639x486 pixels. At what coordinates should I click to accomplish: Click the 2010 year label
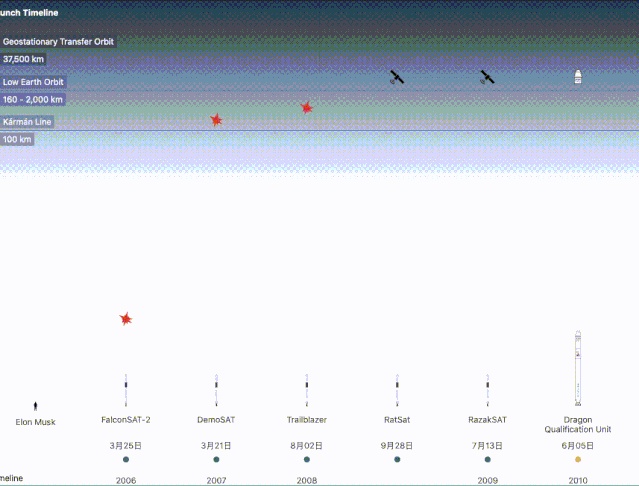(578, 480)
